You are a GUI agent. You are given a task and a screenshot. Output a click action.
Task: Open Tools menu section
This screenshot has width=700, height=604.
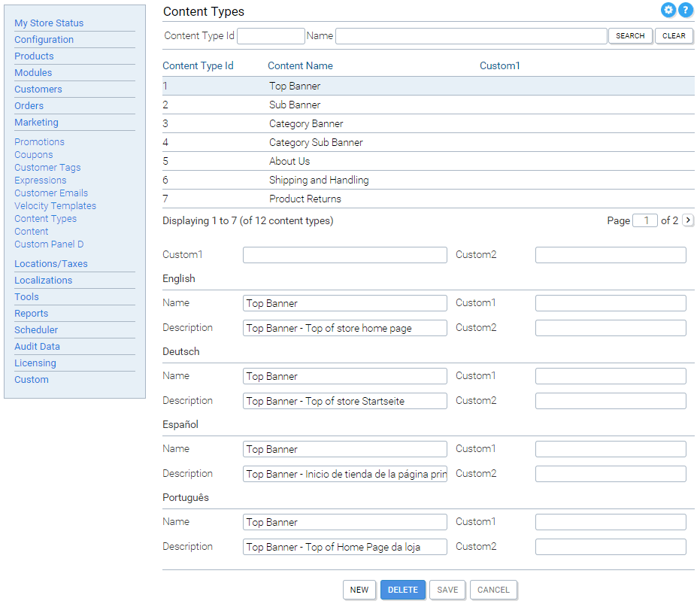(26, 296)
